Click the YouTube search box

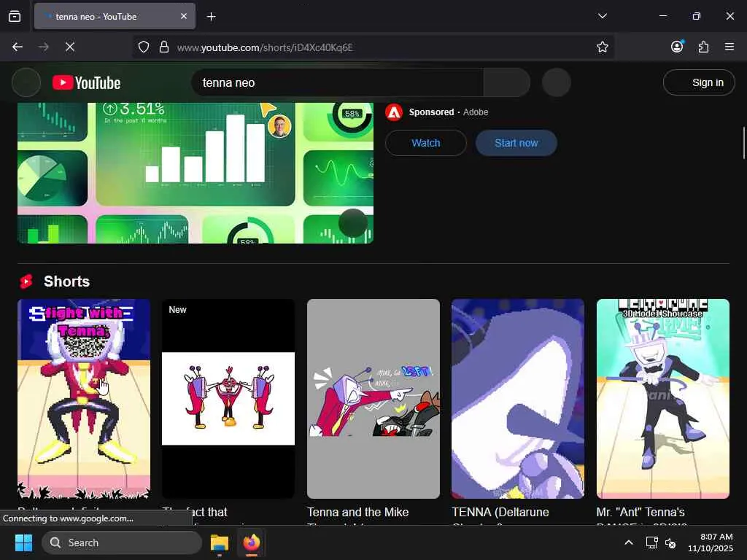(x=337, y=82)
